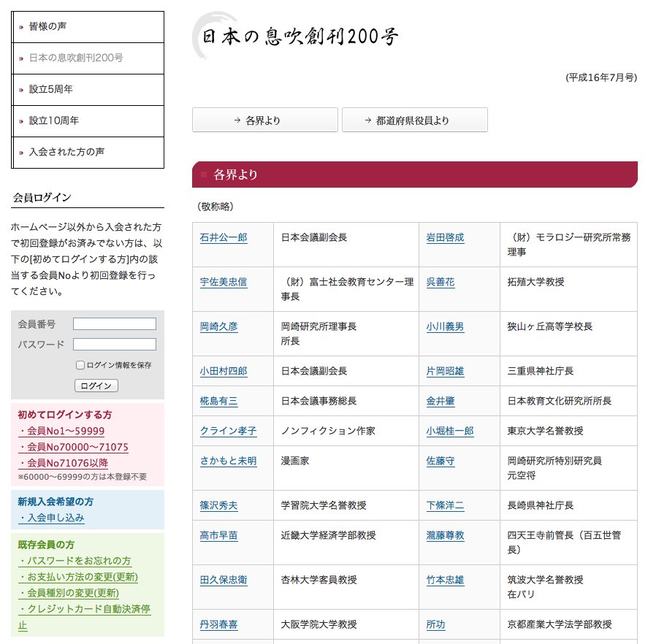648x644 pixels.
Task: Click the 狭山ヶ丘高等学校長 table cell
Action: (568, 334)
